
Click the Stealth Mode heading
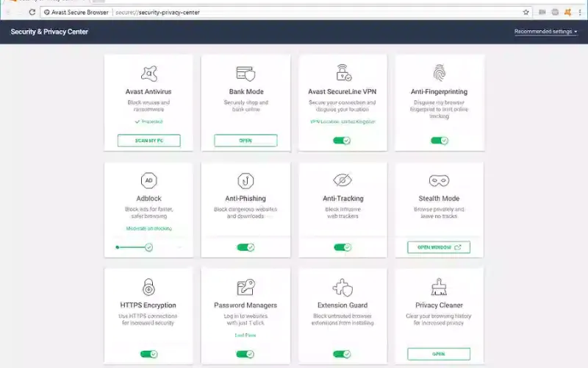click(439, 198)
